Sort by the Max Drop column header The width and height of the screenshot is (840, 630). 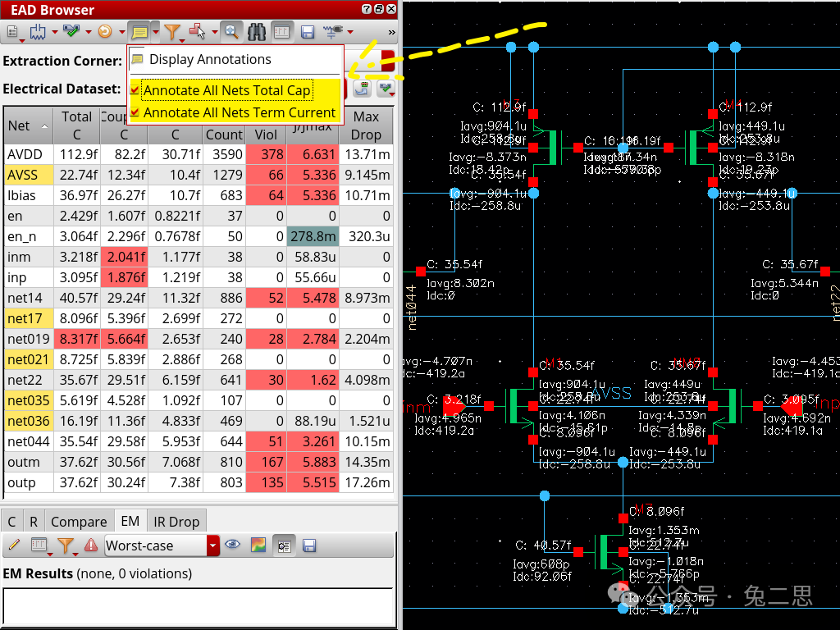tap(366, 126)
